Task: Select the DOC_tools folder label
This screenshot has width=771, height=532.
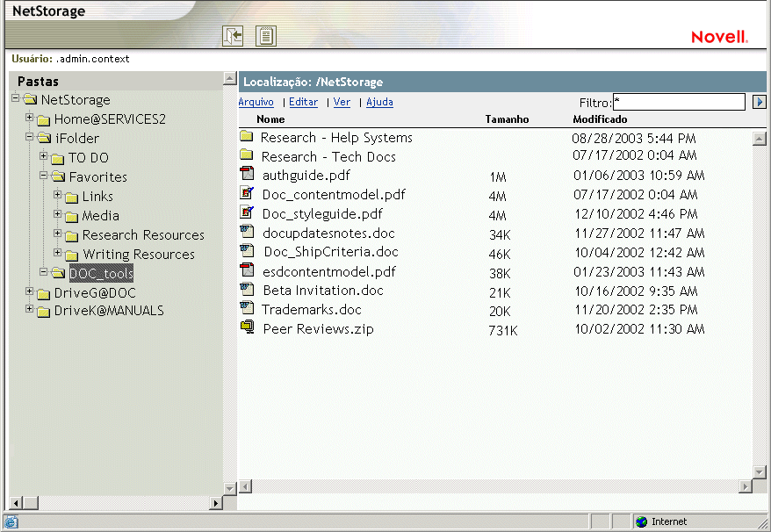Action: [101, 273]
